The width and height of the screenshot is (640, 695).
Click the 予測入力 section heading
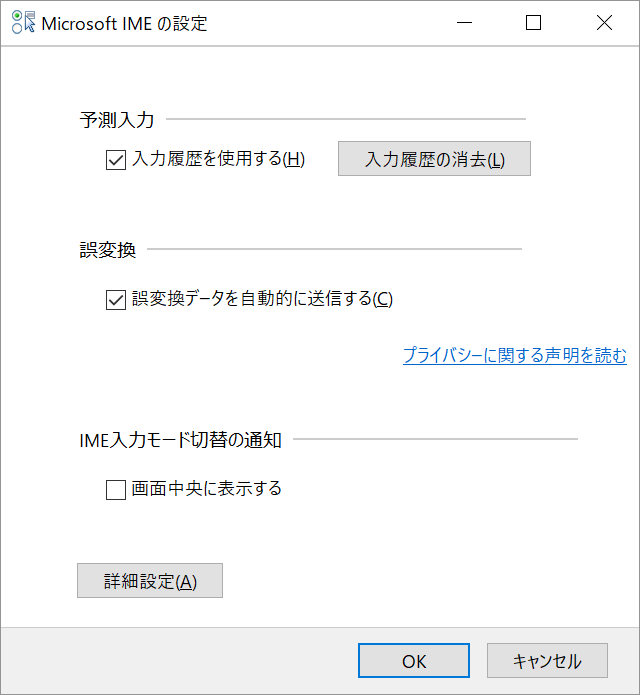[117, 120]
